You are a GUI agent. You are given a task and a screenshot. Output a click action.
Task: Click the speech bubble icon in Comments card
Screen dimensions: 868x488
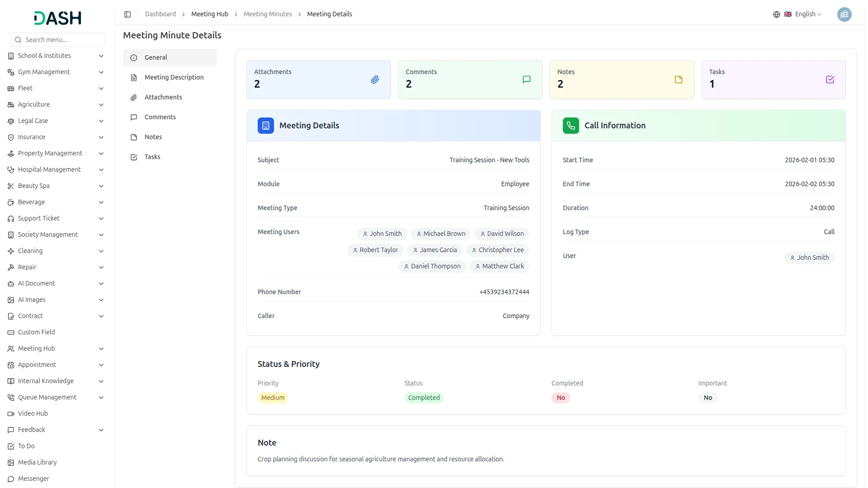coord(526,80)
